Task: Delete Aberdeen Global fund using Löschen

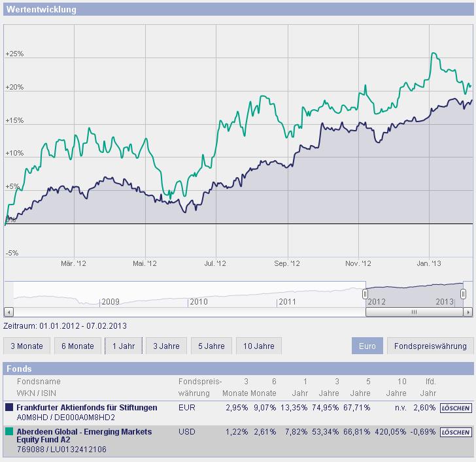Action: pos(456,433)
